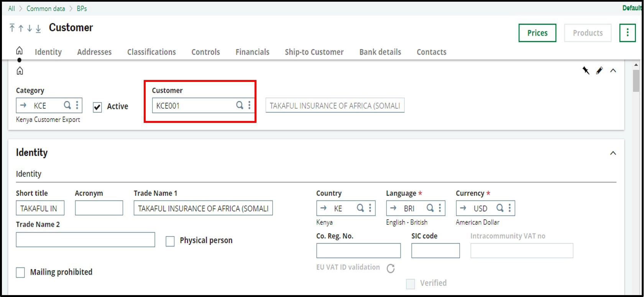
Task: Click home icon in tab bar
Action: (19, 51)
